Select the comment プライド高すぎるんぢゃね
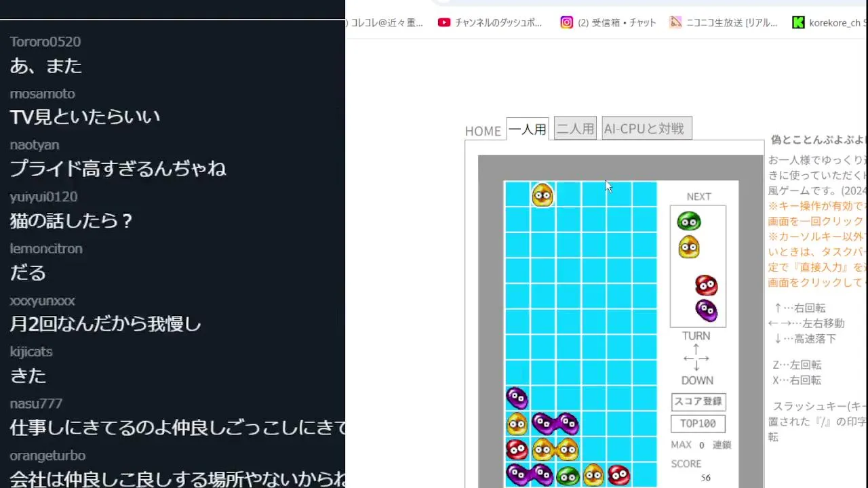 click(118, 168)
